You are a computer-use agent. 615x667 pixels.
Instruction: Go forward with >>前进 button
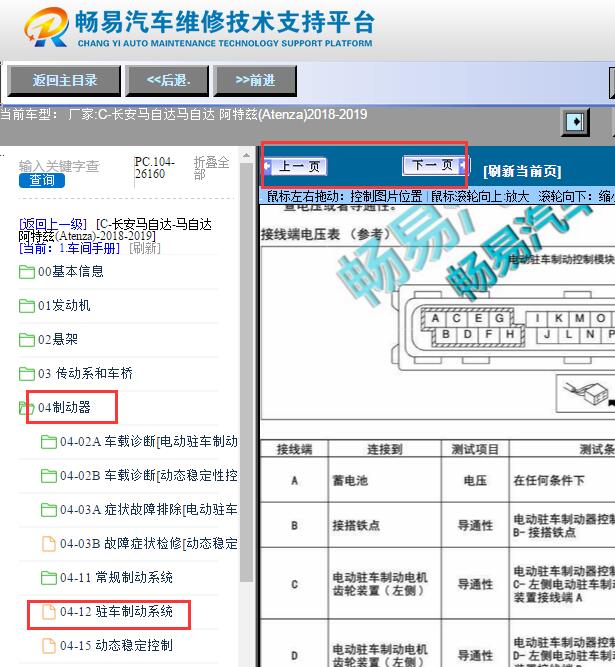pyautogui.click(x=255, y=80)
